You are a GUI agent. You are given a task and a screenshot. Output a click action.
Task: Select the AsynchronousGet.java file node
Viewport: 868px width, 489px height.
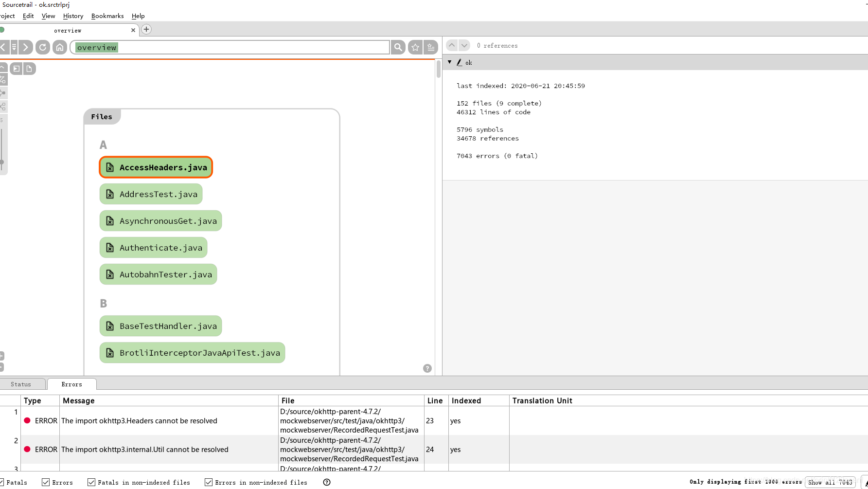coord(161,221)
